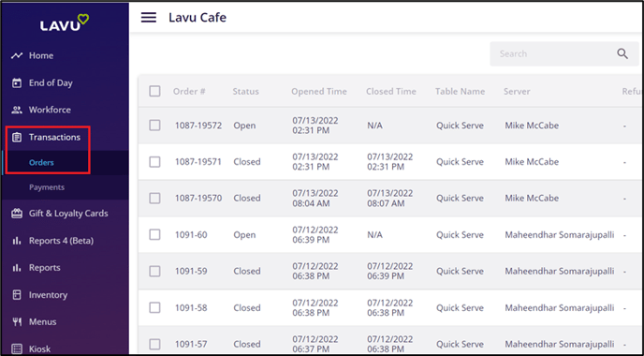Sort by the Status column header
The image size is (644, 356).
pyautogui.click(x=245, y=91)
